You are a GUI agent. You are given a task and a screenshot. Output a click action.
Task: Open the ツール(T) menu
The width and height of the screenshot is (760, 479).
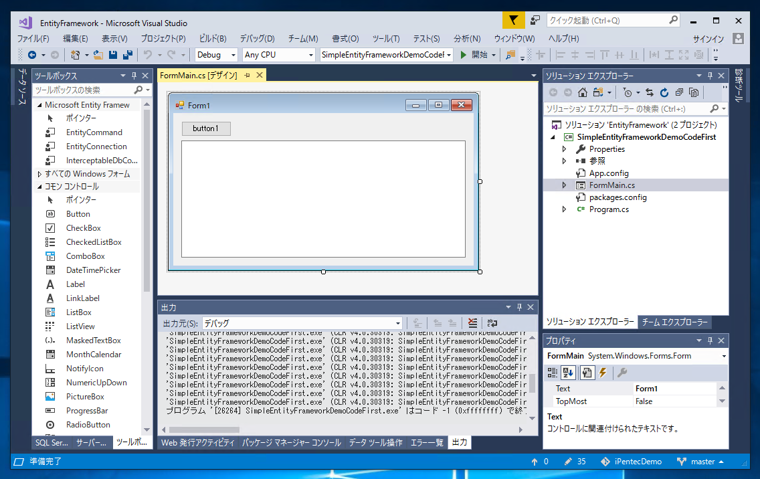(386, 38)
